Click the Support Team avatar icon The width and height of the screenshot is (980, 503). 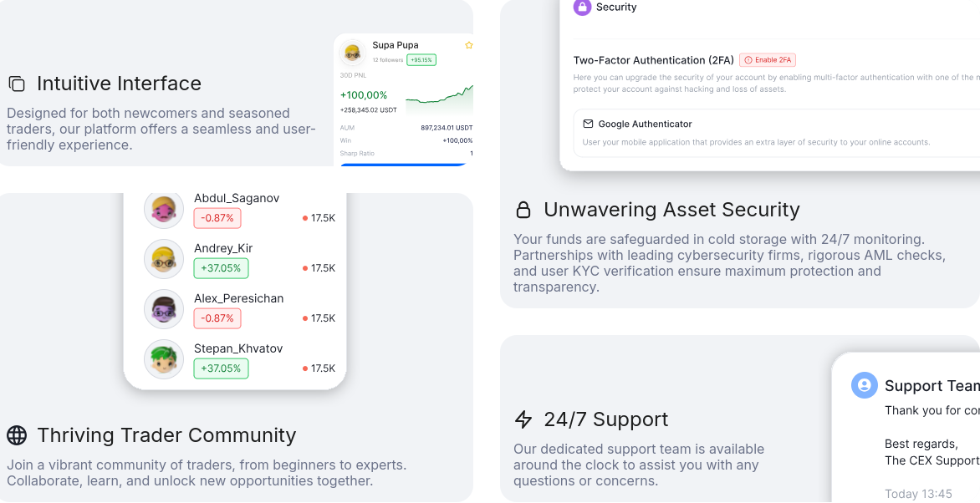tap(865, 385)
